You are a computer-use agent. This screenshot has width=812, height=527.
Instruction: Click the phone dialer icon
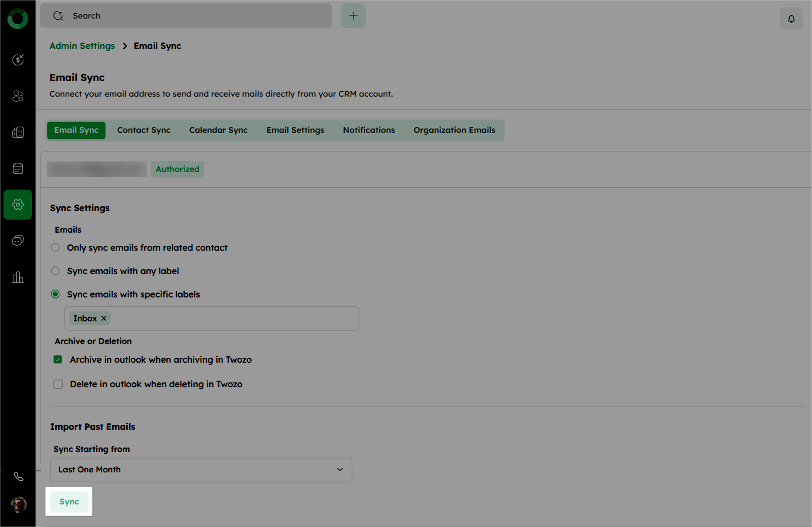18,477
